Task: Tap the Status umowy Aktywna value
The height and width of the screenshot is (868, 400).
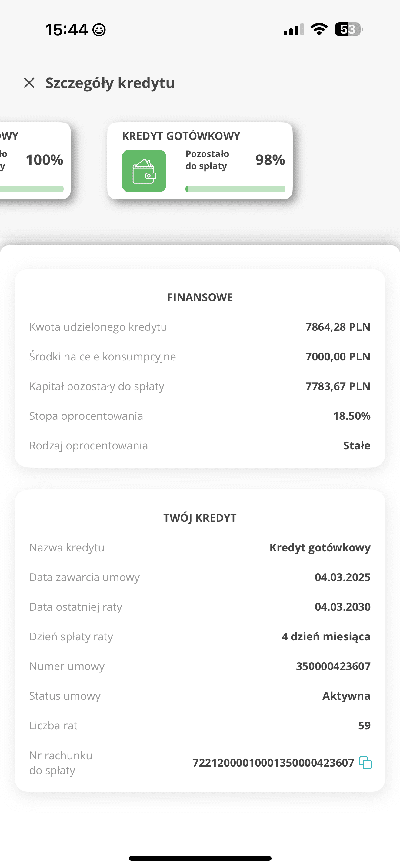Action: pyautogui.click(x=346, y=696)
